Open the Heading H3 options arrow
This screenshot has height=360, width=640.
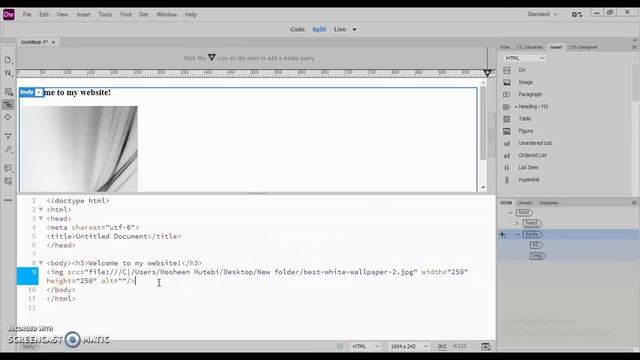tap(516, 107)
